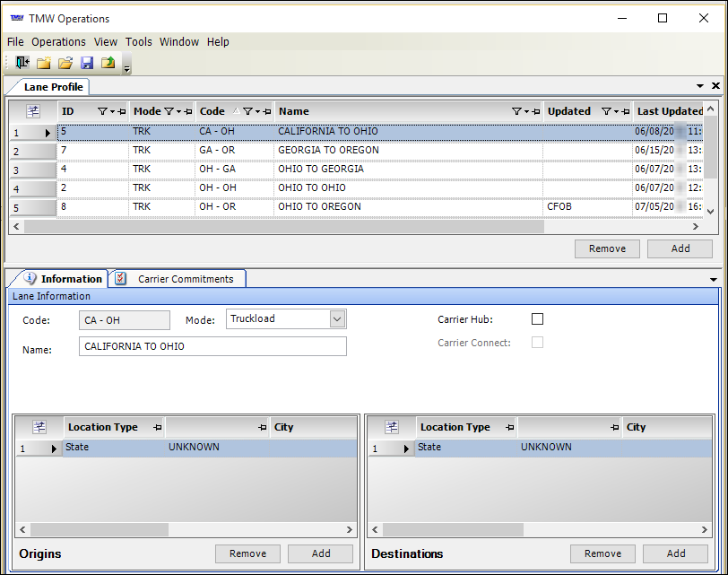The image size is (728, 575).
Task: Click the Name field containing CALIFORNIA TO OHIO
Action: click(x=212, y=346)
